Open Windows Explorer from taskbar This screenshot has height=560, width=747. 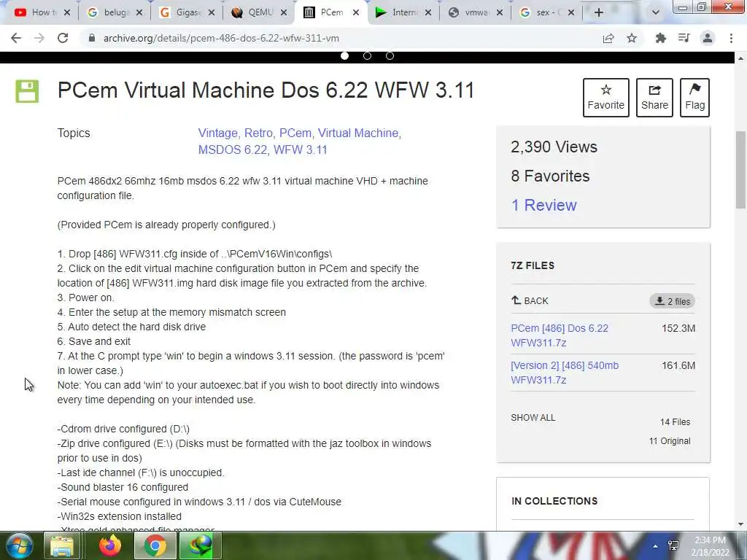[x=62, y=545]
